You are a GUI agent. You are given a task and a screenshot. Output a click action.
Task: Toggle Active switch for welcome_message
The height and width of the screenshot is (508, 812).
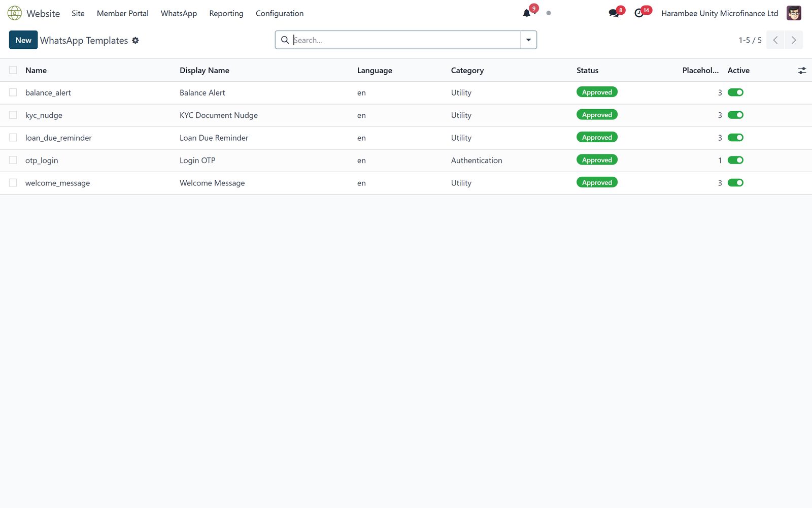pos(735,183)
